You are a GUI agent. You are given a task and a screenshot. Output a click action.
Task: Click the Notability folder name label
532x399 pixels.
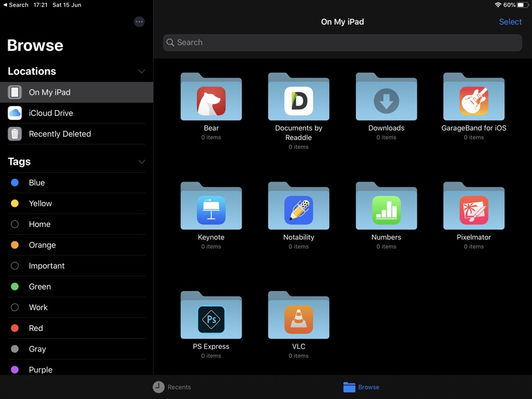(x=299, y=237)
